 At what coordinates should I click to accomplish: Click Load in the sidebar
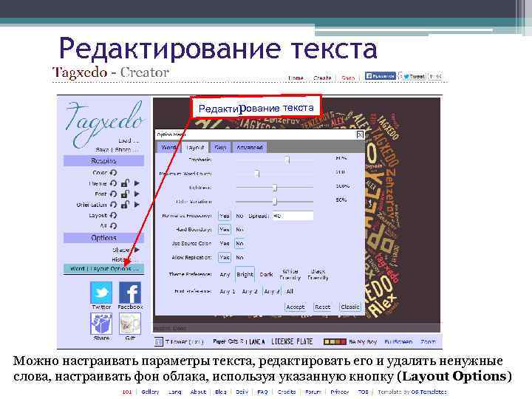[129, 140]
